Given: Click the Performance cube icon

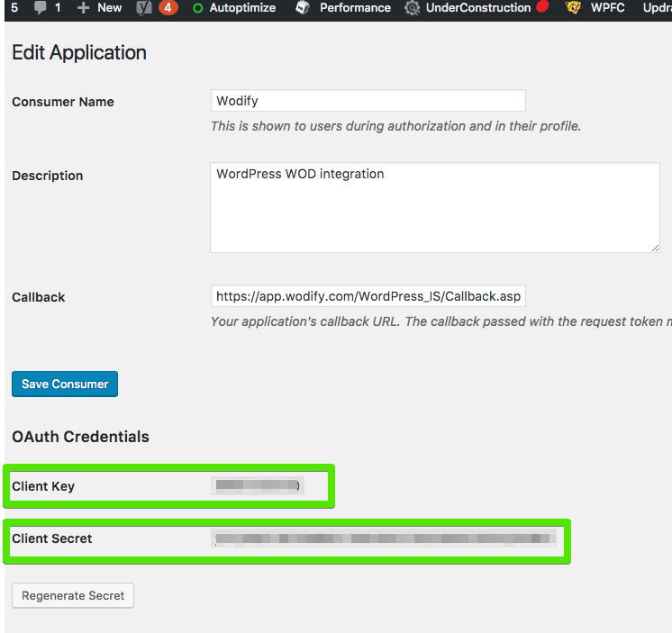Looking at the screenshot, I should [x=303, y=8].
